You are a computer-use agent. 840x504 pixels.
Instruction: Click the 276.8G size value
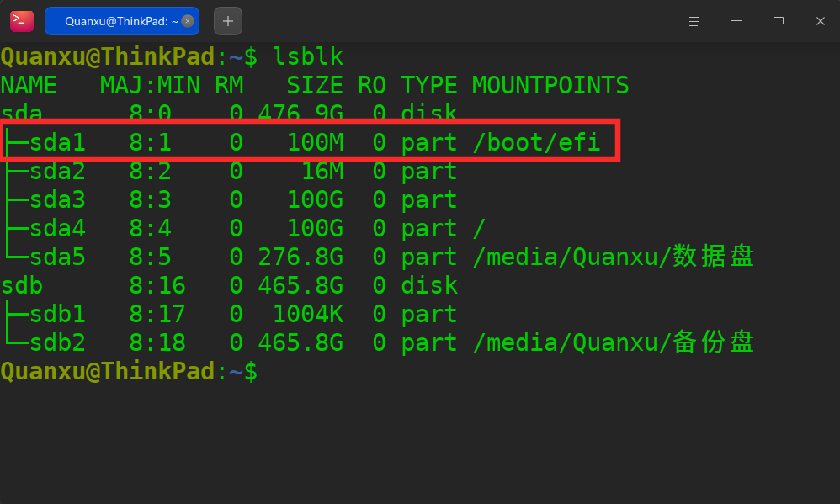pyautogui.click(x=300, y=257)
